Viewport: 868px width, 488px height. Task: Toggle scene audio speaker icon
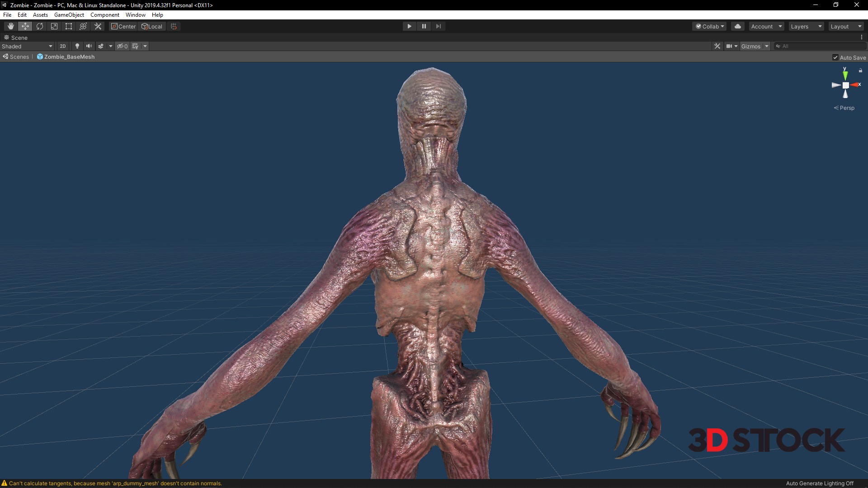[x=89, y=46]
